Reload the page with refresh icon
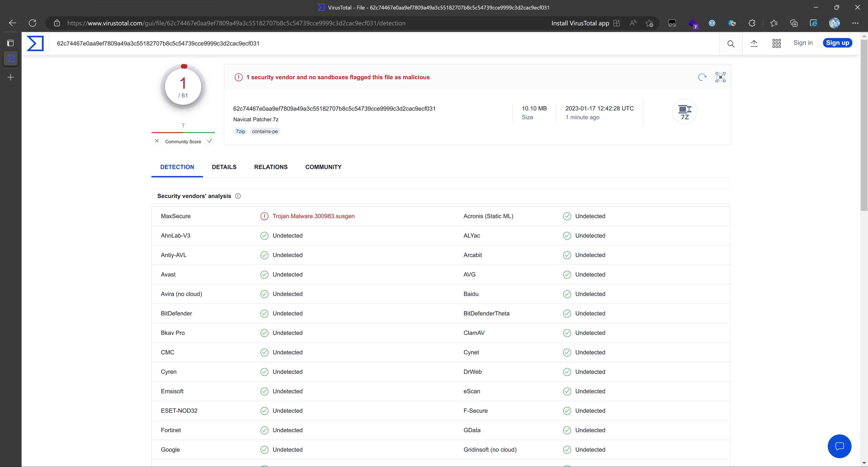868x467 pixels. pos(32,23)
